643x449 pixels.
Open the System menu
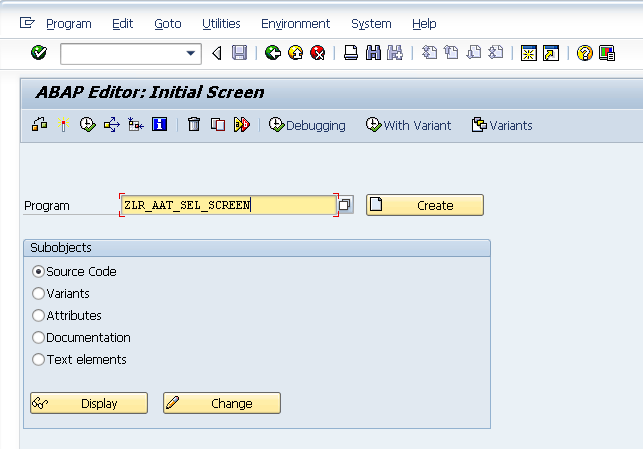[371, 24]
